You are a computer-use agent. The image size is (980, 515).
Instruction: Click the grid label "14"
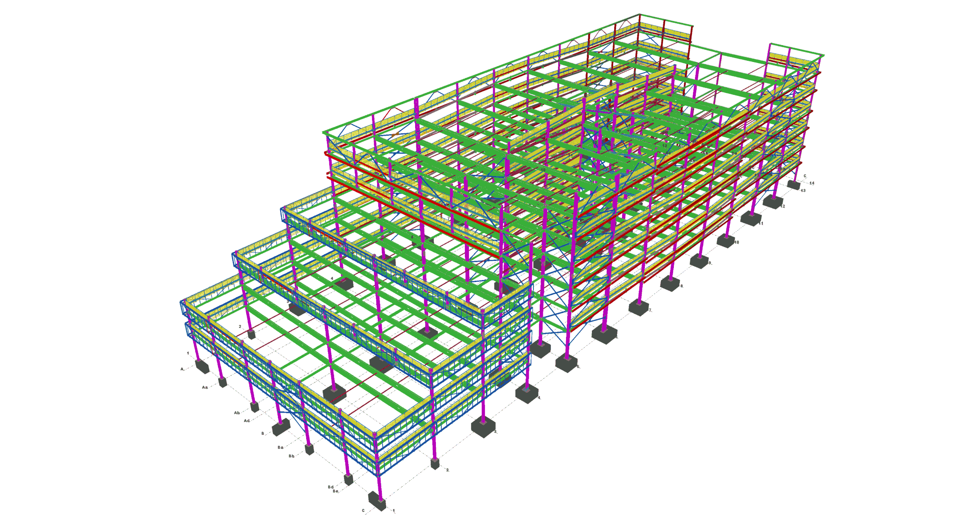pos(811,183)
